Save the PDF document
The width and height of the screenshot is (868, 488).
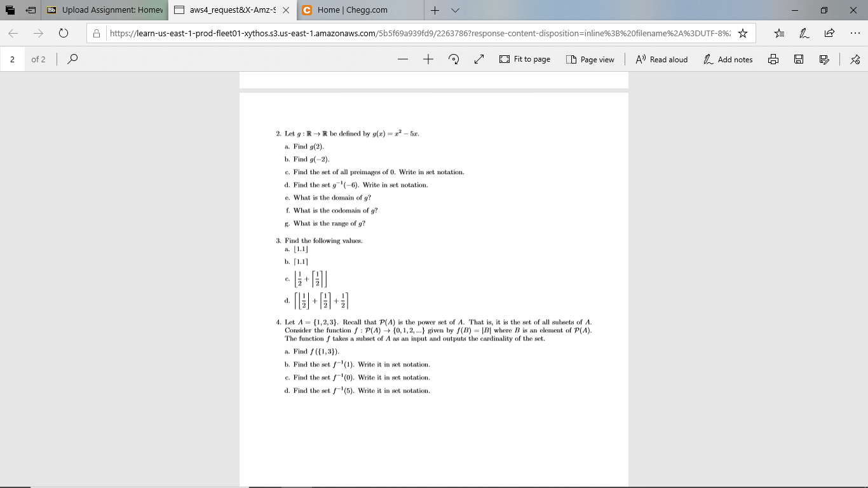pos(798,59)
